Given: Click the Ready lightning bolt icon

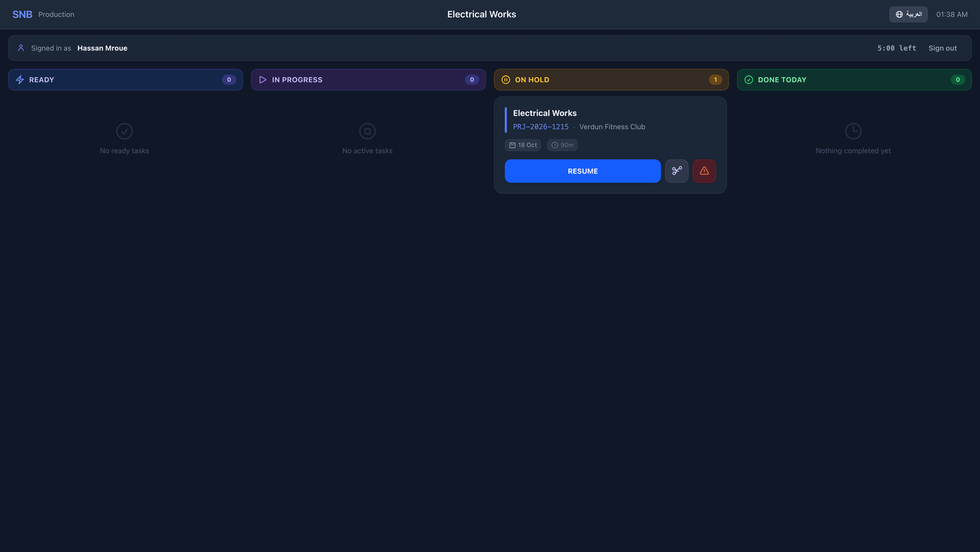Looking at the screenshot, I should [x=20, y=80].
